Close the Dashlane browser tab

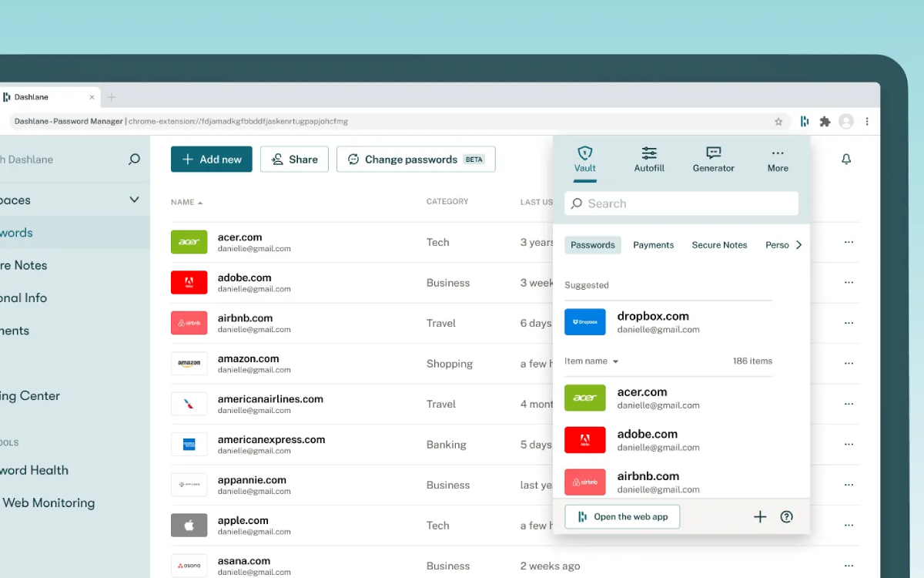click(x=92, y=97)
